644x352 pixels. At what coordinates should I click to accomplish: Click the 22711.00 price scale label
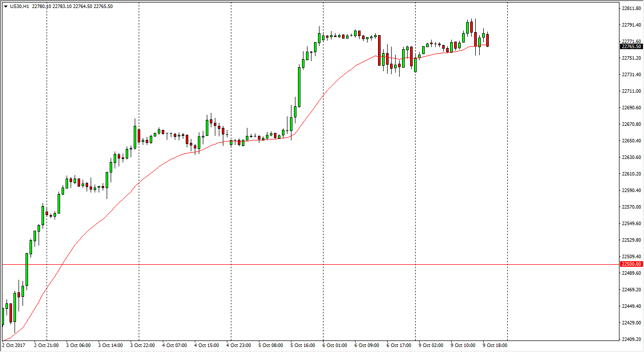(631, 91)
